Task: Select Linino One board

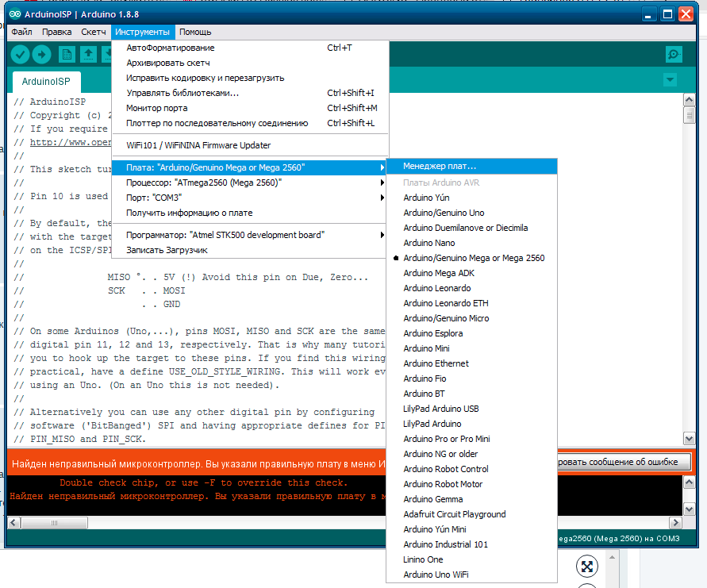Action: pyautogui.click(x=472, y=559)
